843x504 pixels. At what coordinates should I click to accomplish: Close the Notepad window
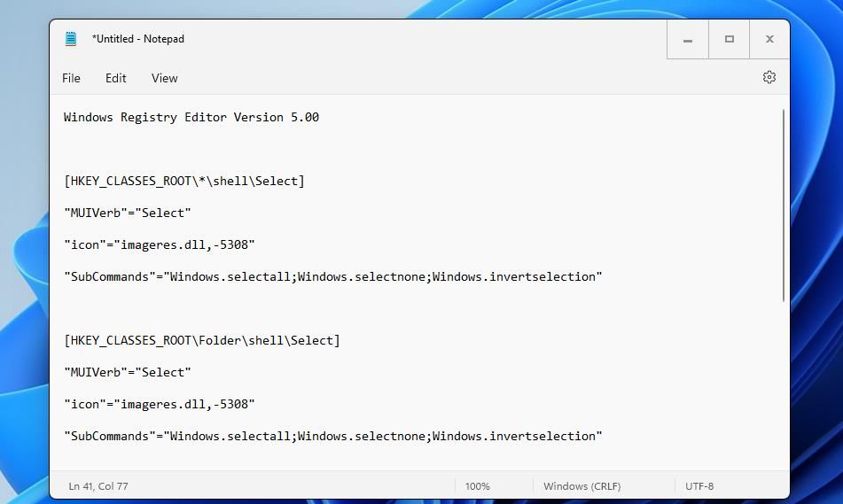769,39
